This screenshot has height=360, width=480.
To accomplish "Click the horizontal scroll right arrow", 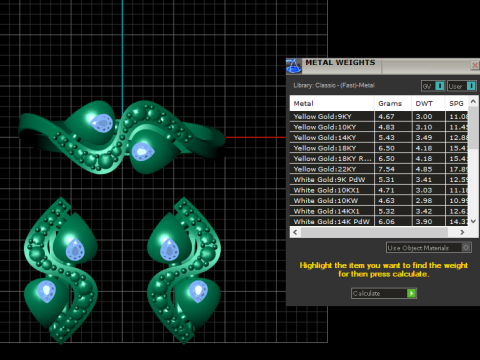I will [x=462, y=232].
